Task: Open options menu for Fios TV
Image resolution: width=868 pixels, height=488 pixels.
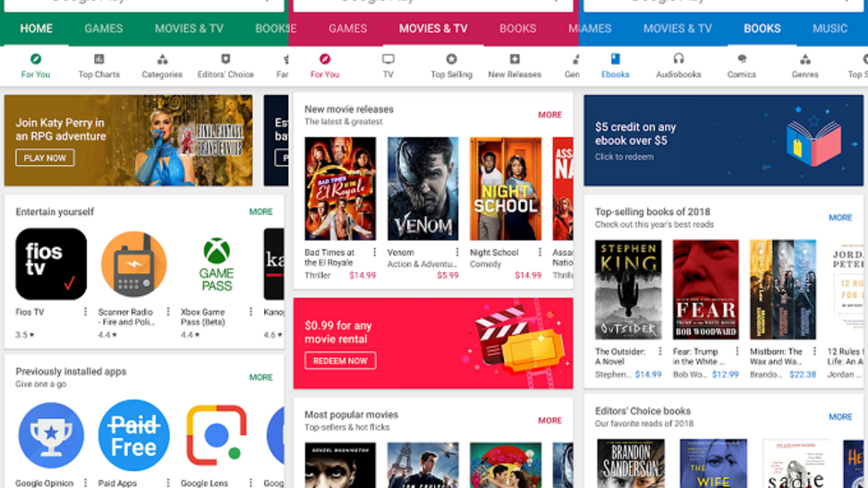Action: (85, 312)
